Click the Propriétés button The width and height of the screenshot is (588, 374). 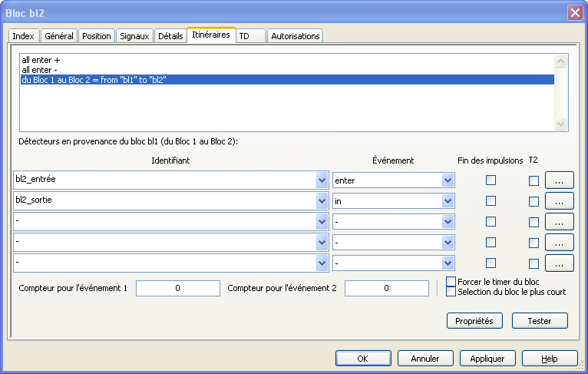click(474, 321)
